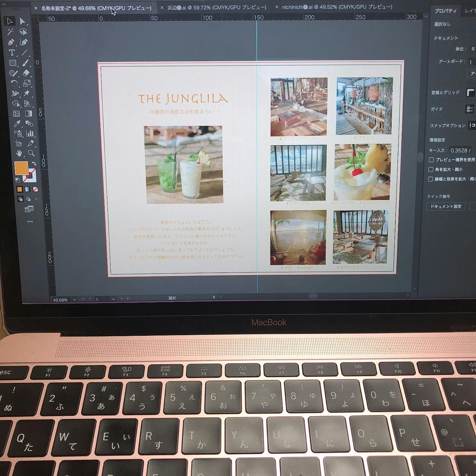Viewport: 476px width, 476px height.
Task: Select the Magic Wand tool
Action: [10, 32]
